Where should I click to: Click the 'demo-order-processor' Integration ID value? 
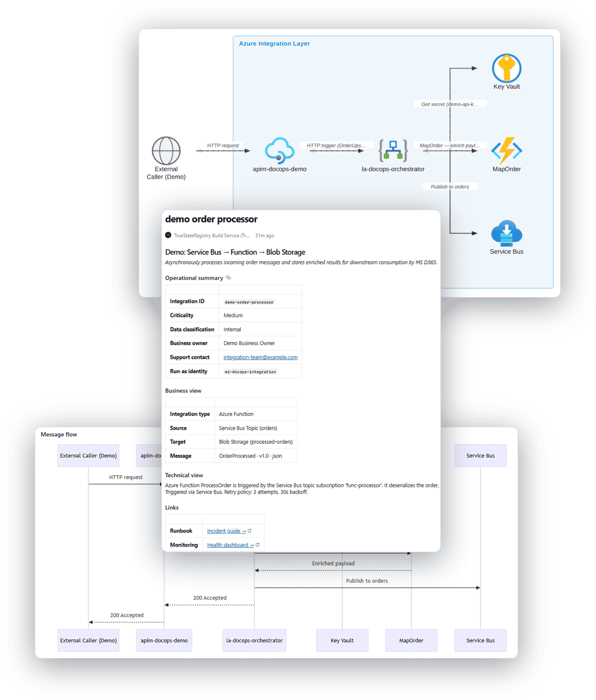249,302
